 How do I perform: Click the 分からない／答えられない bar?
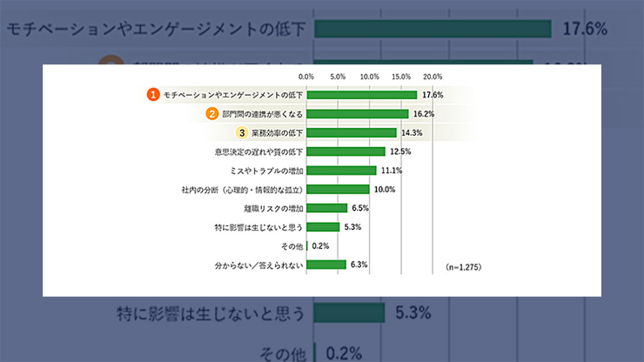(x=326, y=264)
